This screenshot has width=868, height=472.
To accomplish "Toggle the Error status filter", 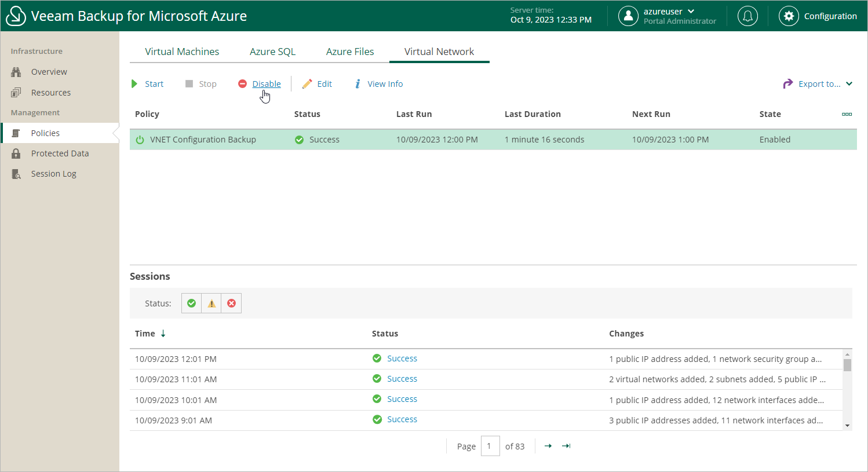I will (x=231, y=303).
